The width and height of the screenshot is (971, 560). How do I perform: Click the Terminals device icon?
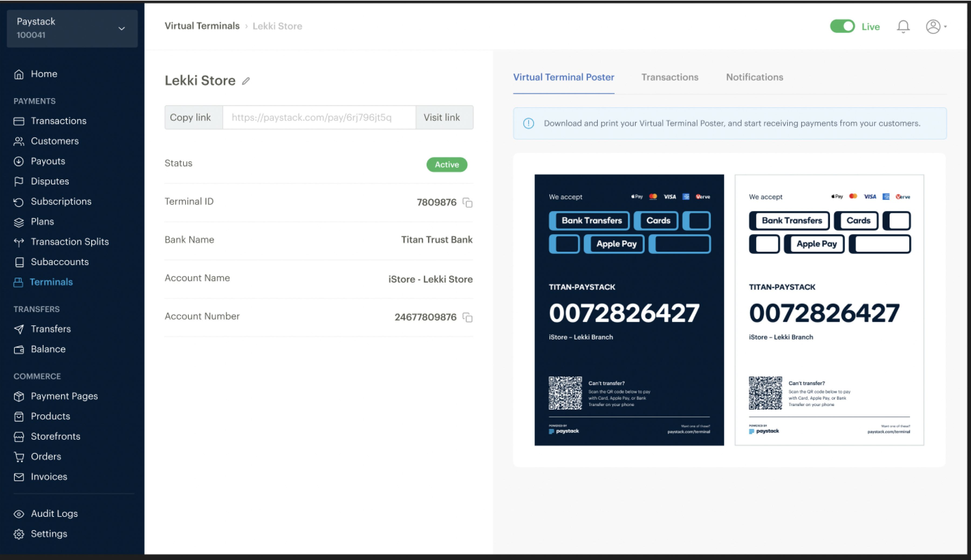point(18,282)
